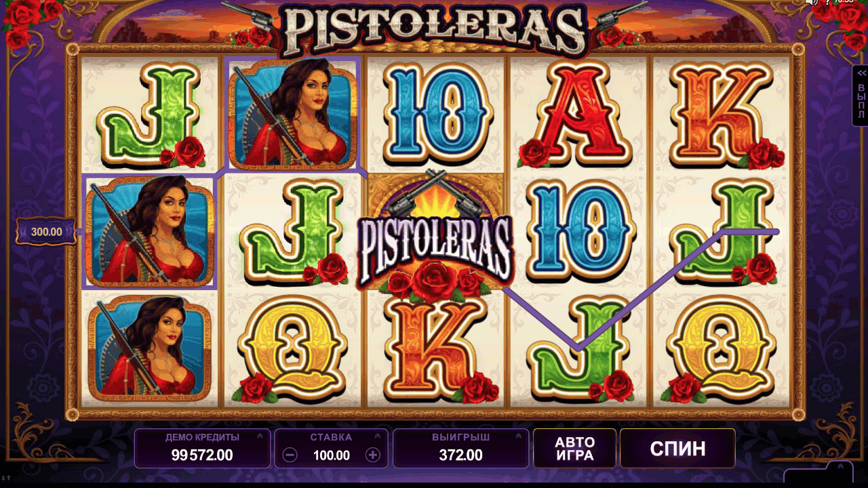
Task: Click the yellow Q symbol on reel two
Action: pos(292,349)
